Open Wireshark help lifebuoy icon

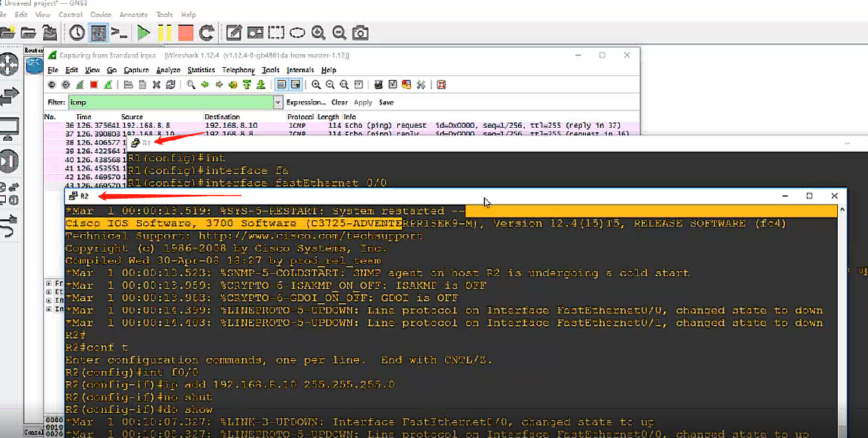441,85
